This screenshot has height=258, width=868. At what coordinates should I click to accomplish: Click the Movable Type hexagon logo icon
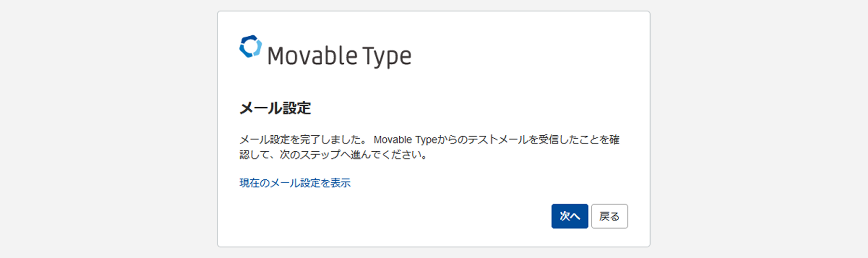pyautogui.click(x=251, y=47)
